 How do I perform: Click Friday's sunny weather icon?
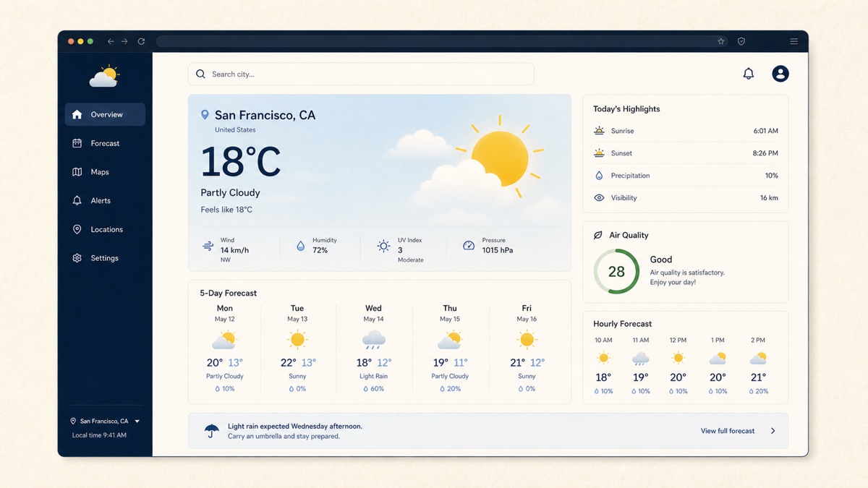(527, 339)
